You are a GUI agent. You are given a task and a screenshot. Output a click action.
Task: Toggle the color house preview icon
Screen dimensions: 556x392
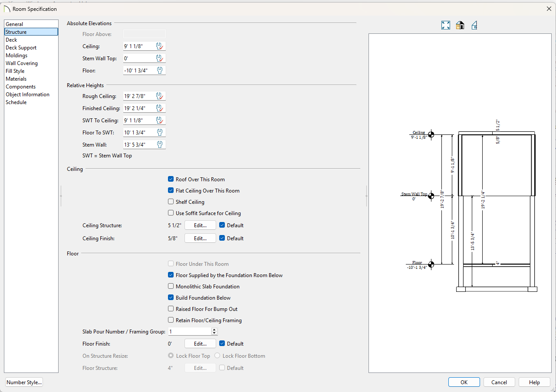click(x=460, y=25)
